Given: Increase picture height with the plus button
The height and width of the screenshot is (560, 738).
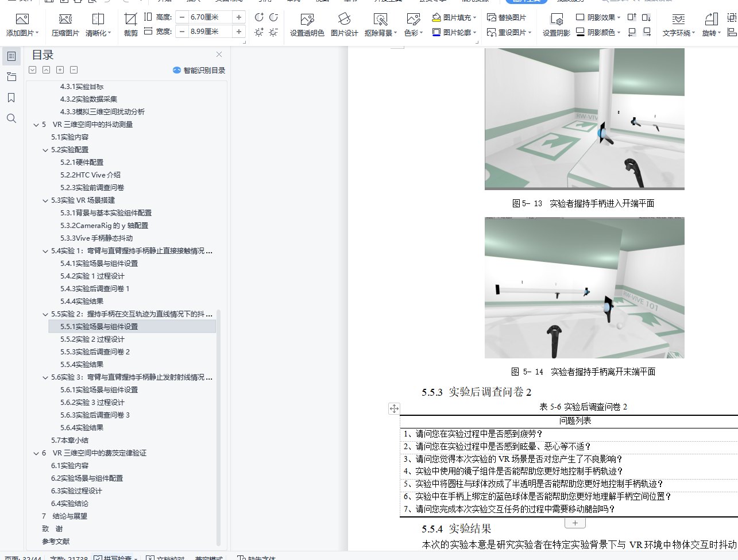Looking at the screenshot, I should pyautogui.click(x=239, y=17).
